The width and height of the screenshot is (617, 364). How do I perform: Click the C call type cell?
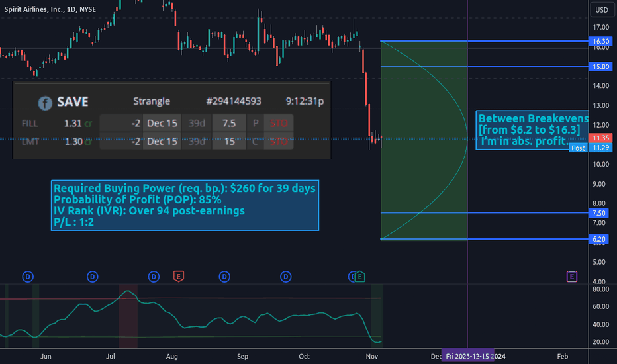tap(256, 141)
